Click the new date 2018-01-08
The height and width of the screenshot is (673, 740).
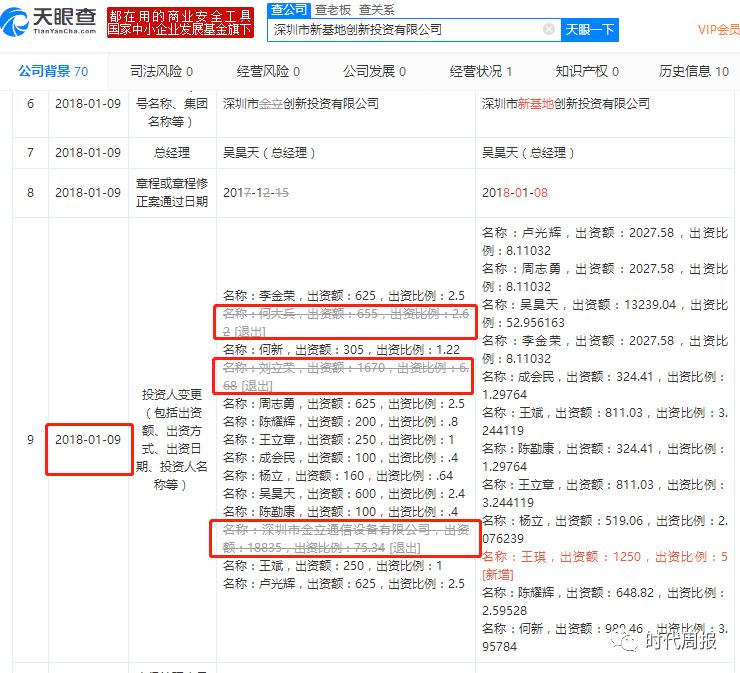click(x=515, y=193)
